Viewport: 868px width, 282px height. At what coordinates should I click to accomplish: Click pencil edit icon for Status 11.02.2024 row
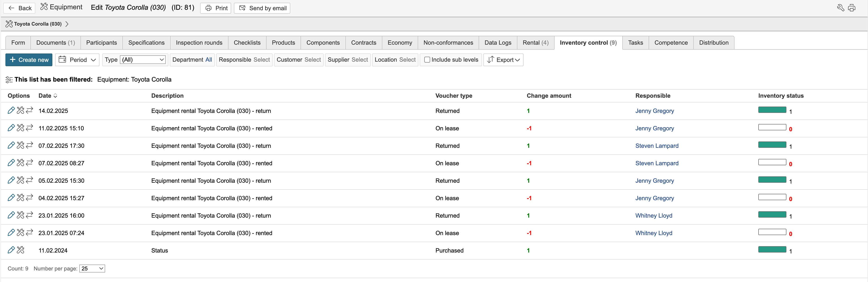tap(11, 250)
